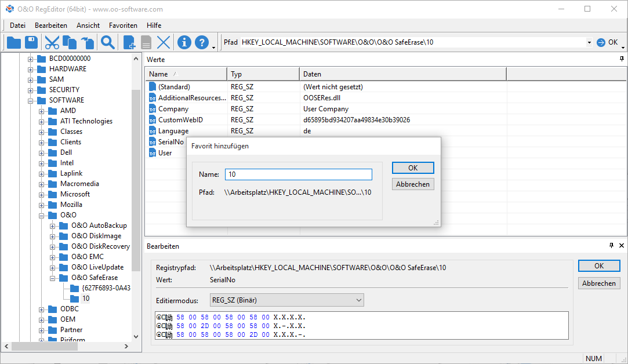Image resolution: width=628 pixels, height=364 pixels.
Task: Expand the Microsoft tree node
Action: tap(42, 194)
